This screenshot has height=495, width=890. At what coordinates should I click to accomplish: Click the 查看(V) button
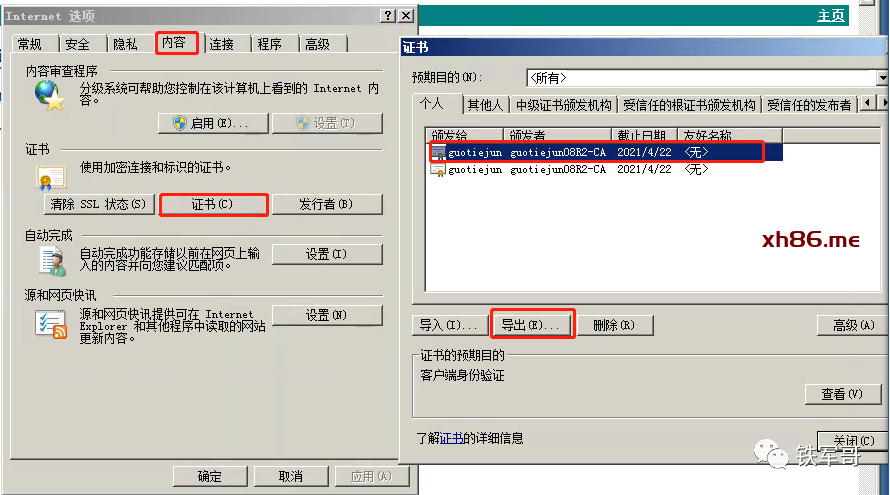(842, 394)
